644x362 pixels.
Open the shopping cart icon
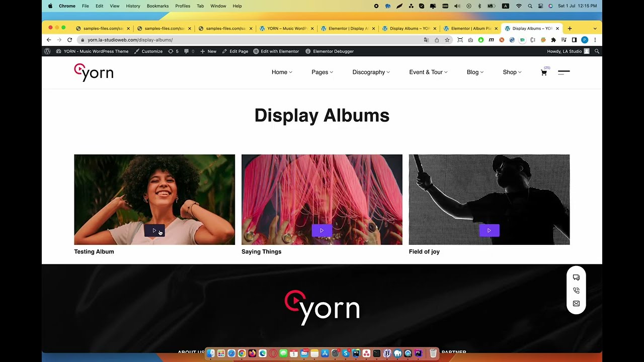[x=544, y=72]
